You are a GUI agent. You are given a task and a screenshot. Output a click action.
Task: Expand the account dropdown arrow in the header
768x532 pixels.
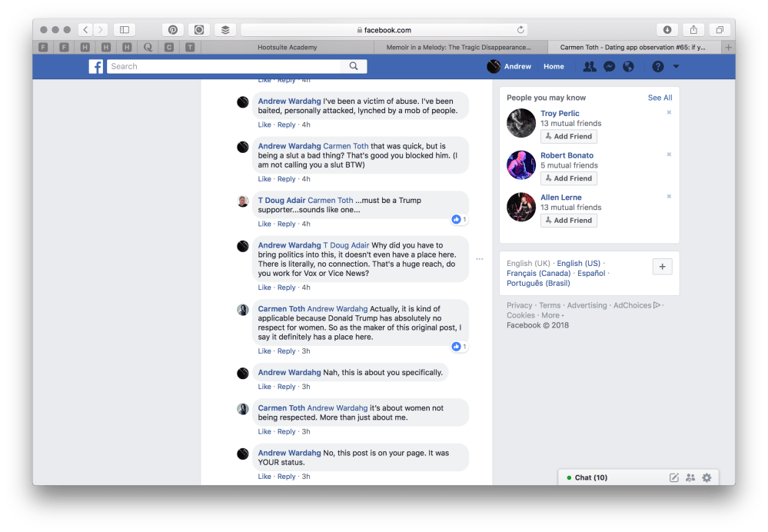click(677, 67)
